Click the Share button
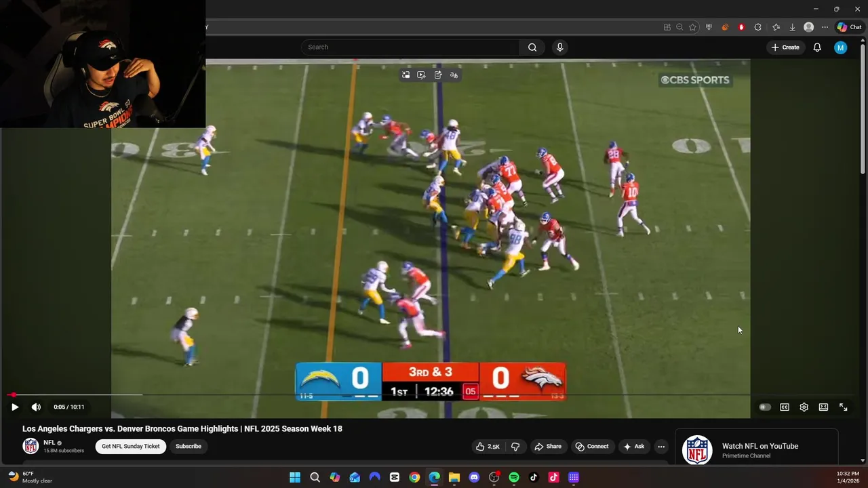This screenshot has width=868, height=488. pyautogui.click(x=548, y=447)
